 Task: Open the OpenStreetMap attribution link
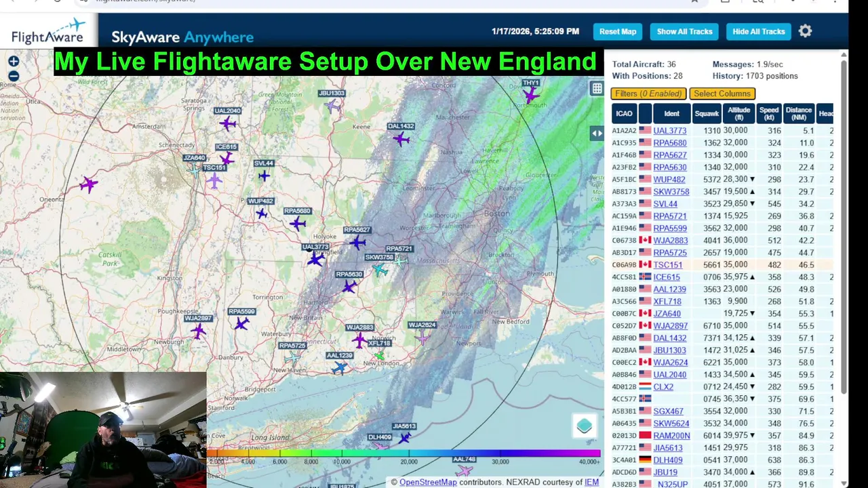click(x=428, y=482)
